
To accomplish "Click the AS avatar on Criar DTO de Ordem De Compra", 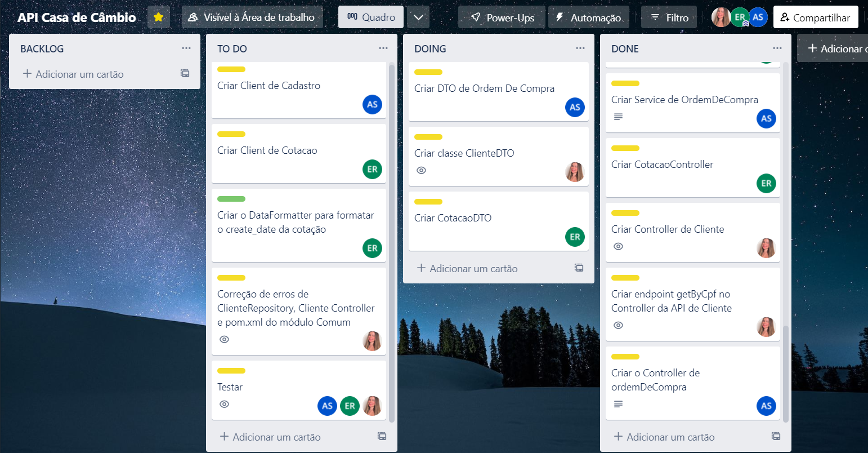I will click(575, 107).
